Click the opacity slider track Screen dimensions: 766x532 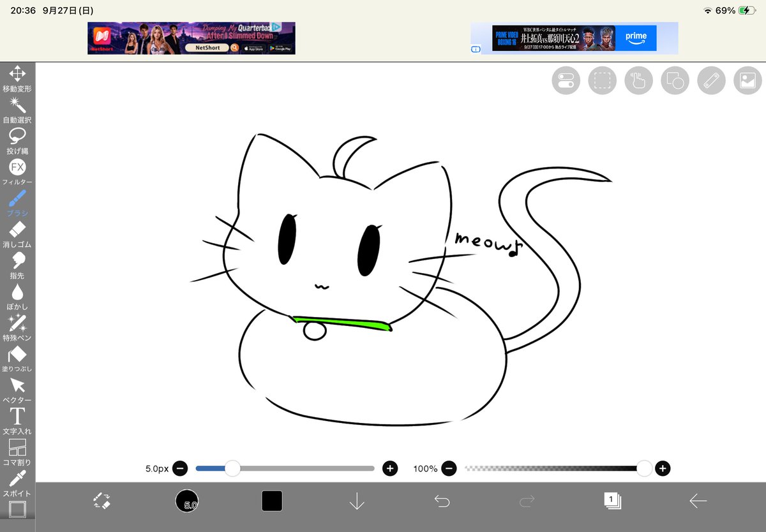554,469
